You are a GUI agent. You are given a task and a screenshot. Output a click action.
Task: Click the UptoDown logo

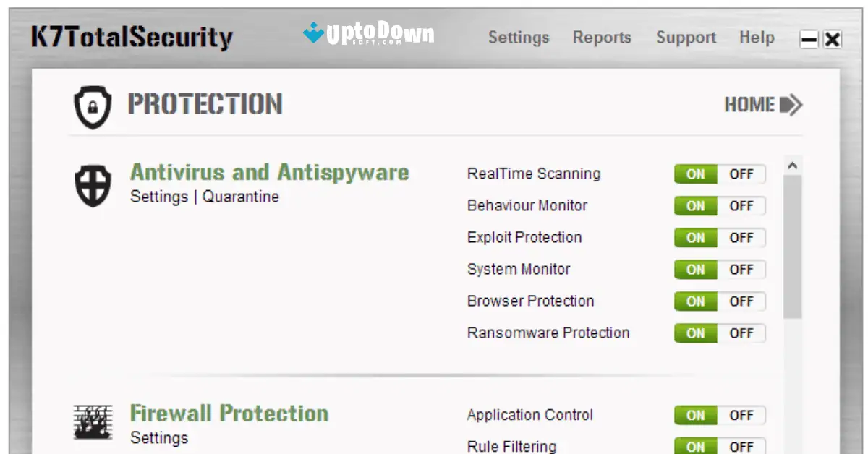(x=370, y=33)
